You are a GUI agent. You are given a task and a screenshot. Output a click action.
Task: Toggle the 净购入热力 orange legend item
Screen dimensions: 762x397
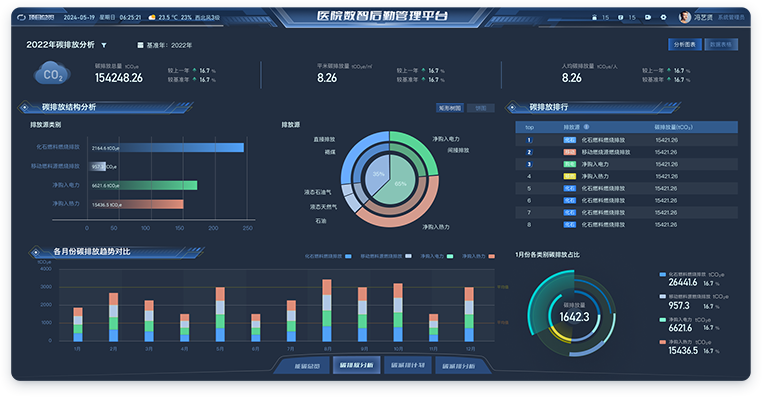pos(478,256)
